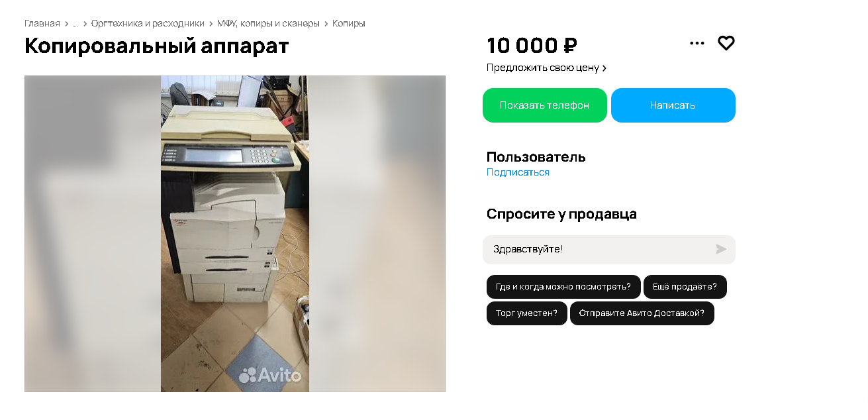The width and height of the screenshot is (868, 420).
Task: Choose "Ещё продаёте?" quick reply
Action: coord(685,287)
